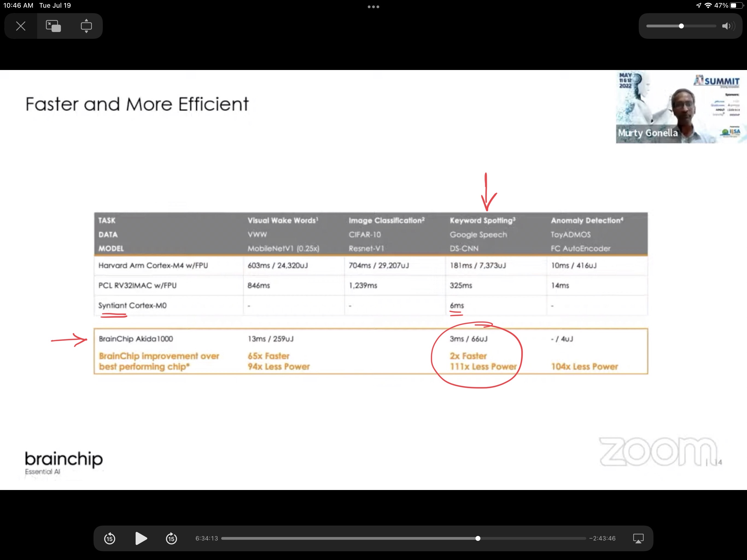Adjust the volume slider knob

coord(681,26)
